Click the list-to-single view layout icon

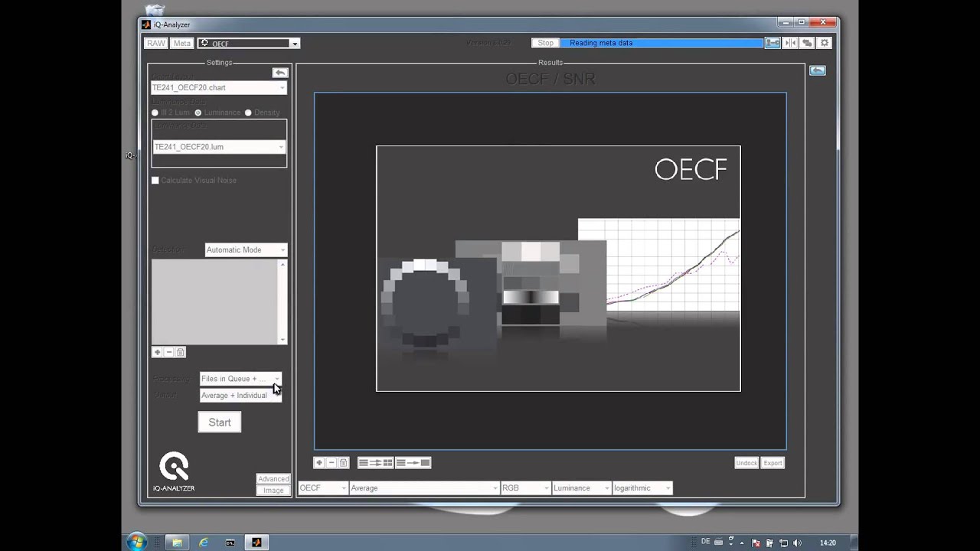click(413, 463)
